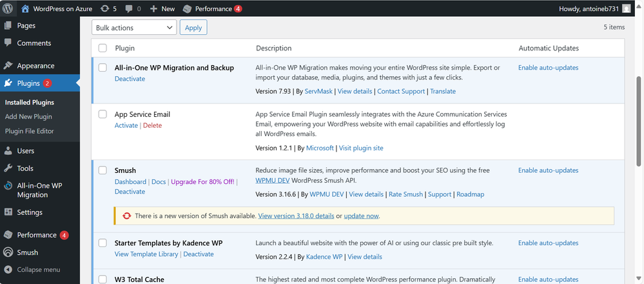
Task: Click the Plugin column header
Action: (125, 48)
